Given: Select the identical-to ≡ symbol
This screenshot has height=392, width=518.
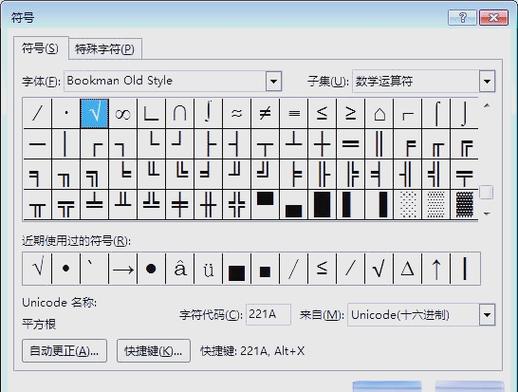Looking at the screenshot, I should tap(294, 114).
